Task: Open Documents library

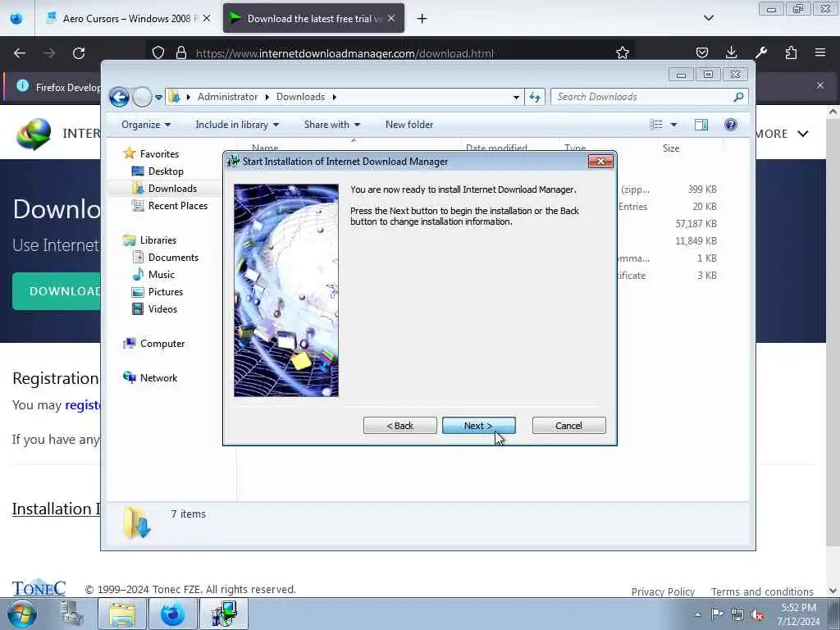Action: [173, 257]
